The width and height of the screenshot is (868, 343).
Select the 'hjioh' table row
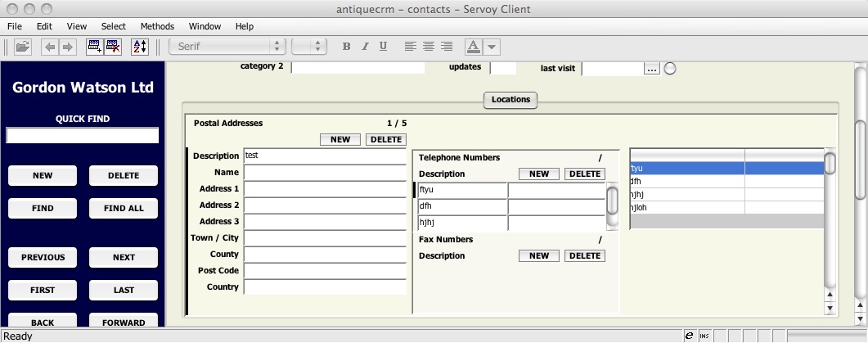[726, 208]
